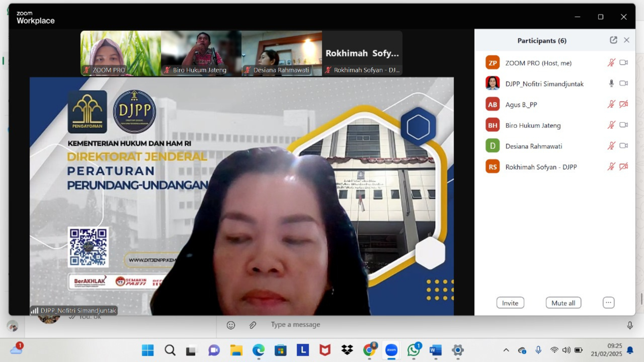Click ZP avatar of ZOOM PRO
This screenshot has height=362, width=644.
492,63
